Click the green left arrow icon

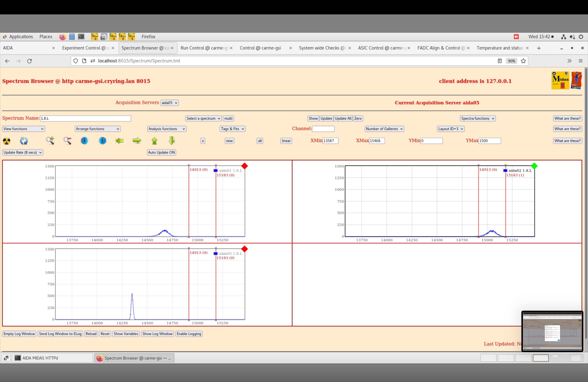coord(120,141)
